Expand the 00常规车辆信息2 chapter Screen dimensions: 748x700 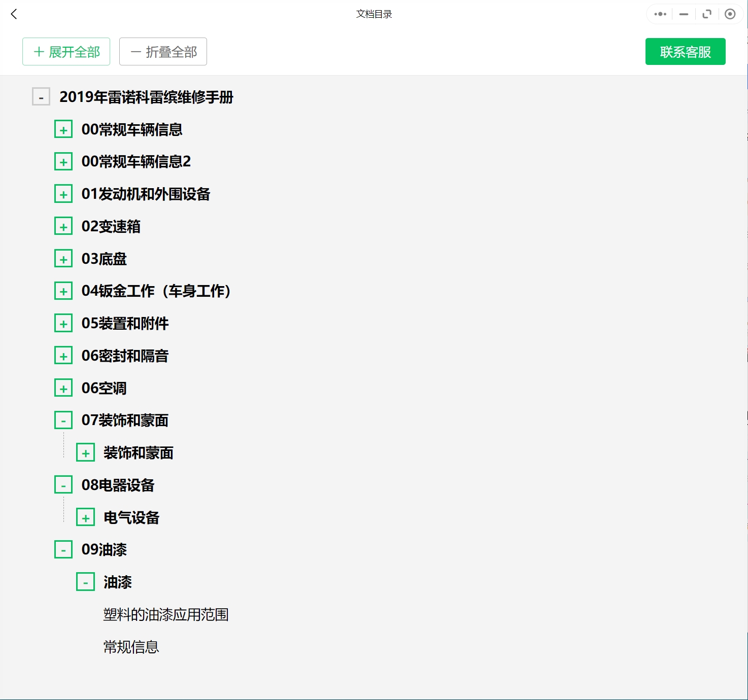(63, 161)
